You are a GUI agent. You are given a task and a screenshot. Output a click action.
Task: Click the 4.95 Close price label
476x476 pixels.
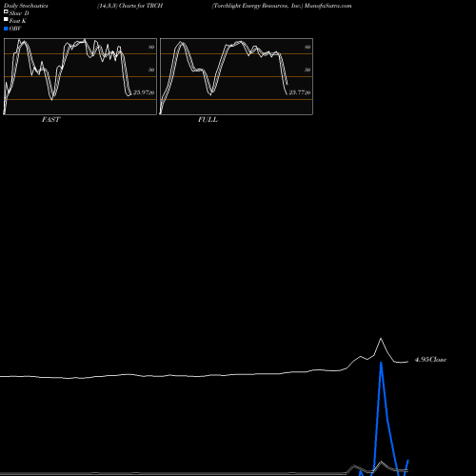tap(430, 360)
